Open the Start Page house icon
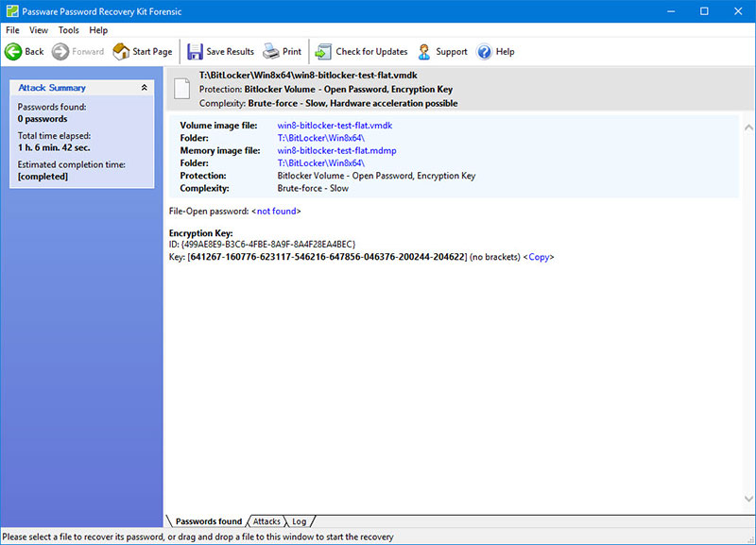 pos(121,52)
